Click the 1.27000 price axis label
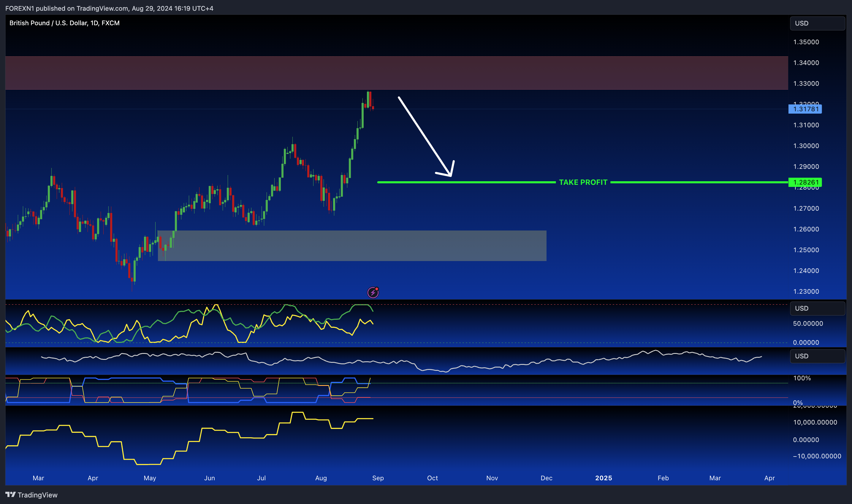 pyautogui.click(x=806, y=208)
